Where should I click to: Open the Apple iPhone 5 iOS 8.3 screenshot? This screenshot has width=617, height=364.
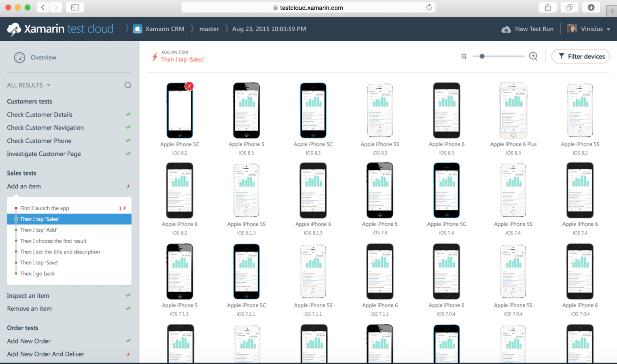[x=246, y=110]
